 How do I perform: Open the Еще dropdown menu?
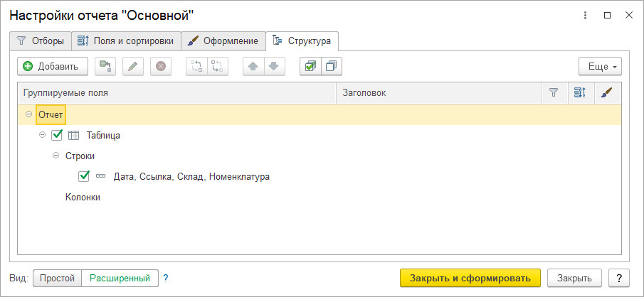[600, 67]
